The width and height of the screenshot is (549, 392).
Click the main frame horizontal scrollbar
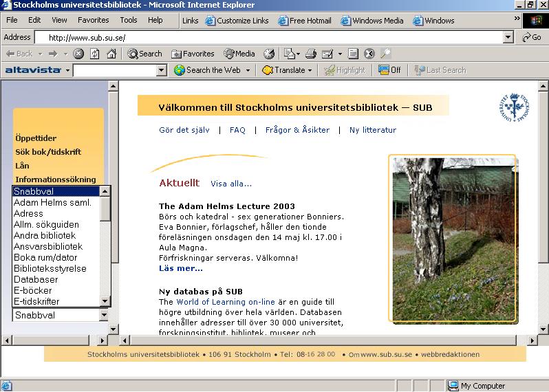pos(323,340)
